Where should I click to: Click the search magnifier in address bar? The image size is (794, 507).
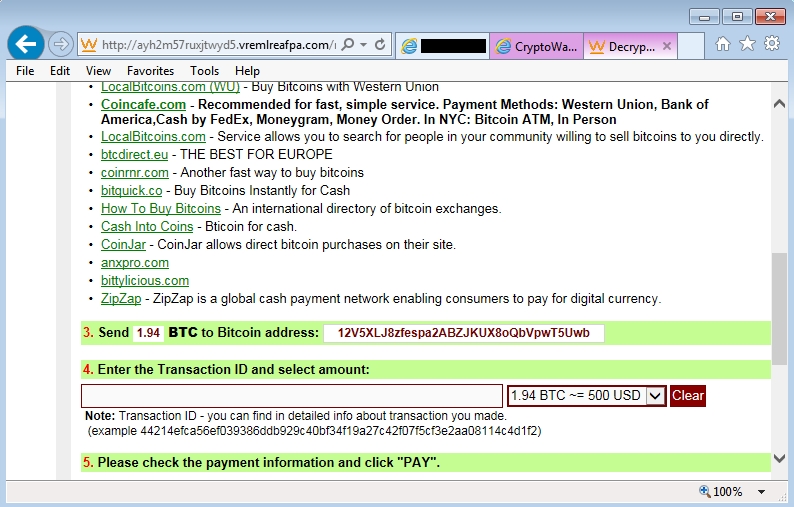[348, 45]
